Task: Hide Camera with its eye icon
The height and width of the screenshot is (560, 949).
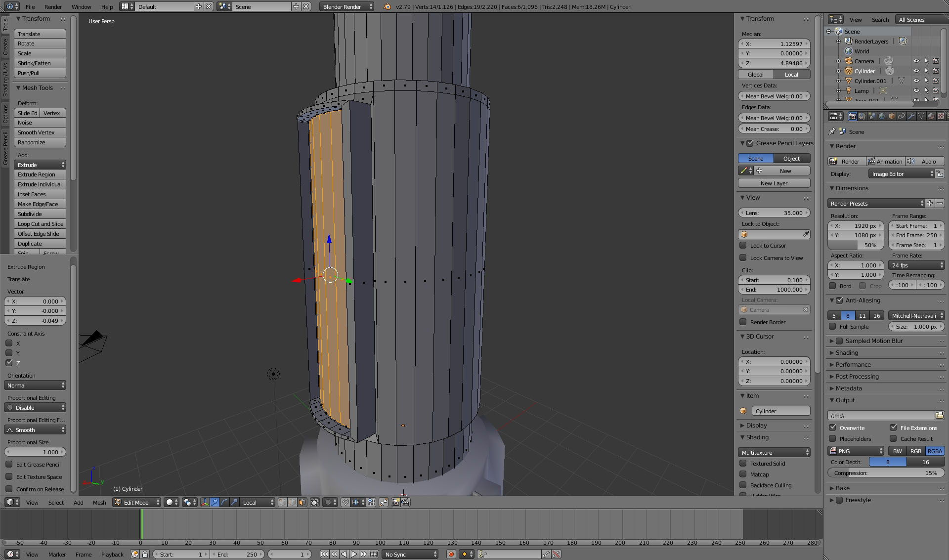Action: (x=916, y=61)
